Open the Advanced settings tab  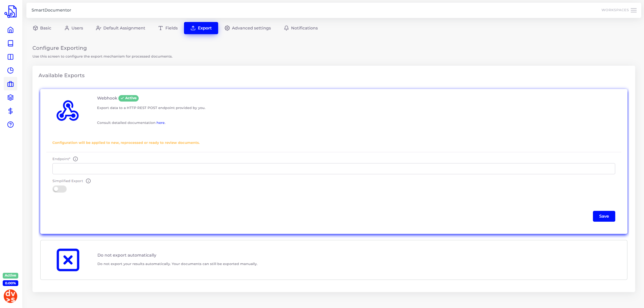click(248, 28)
